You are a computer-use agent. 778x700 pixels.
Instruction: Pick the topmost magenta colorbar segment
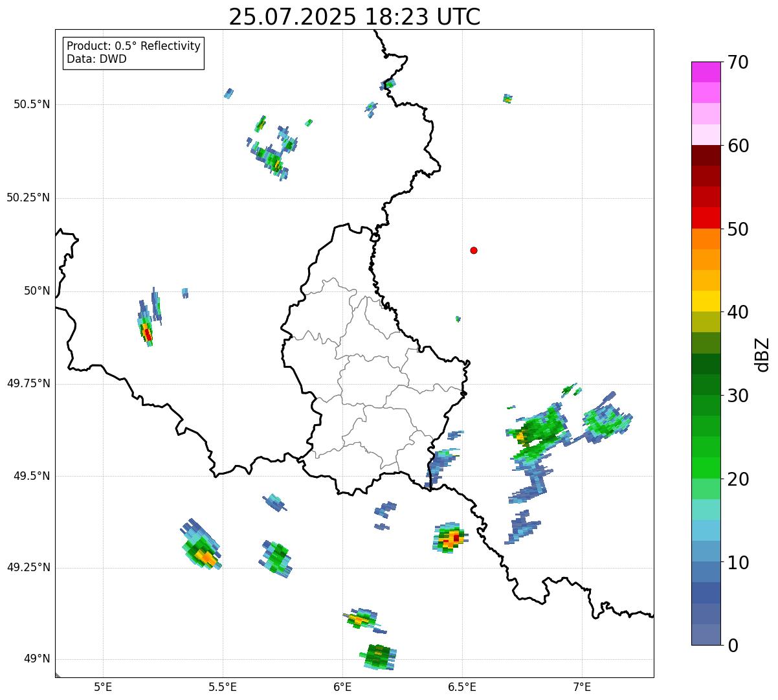pyautogui.click(x=706, y=72)
